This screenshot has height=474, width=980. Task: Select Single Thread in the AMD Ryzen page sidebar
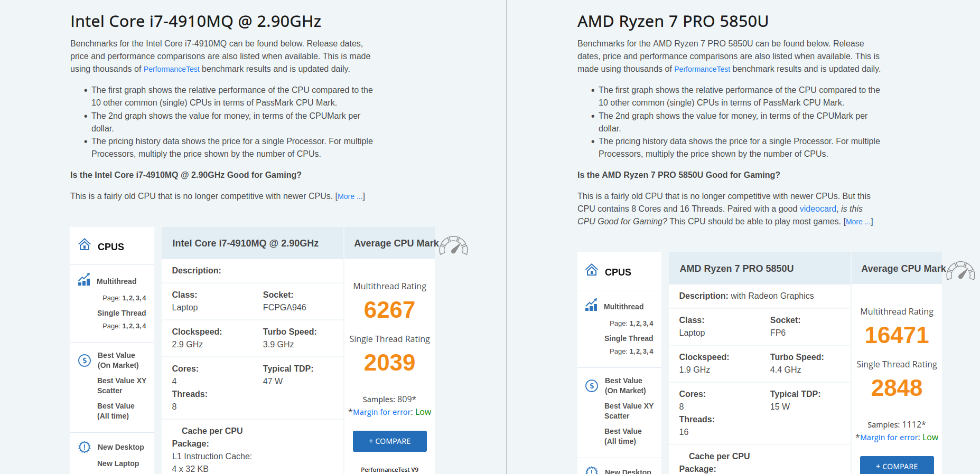tap(629, 338)
